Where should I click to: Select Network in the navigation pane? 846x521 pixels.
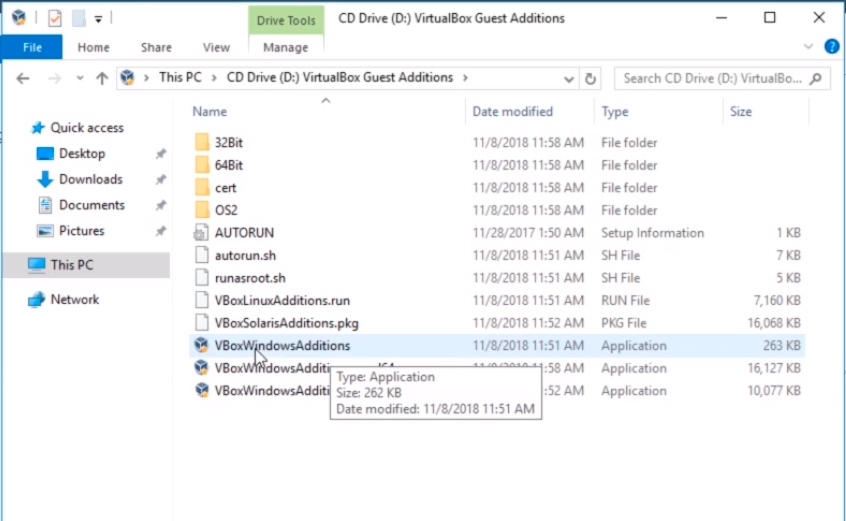(x=74, y=299)
